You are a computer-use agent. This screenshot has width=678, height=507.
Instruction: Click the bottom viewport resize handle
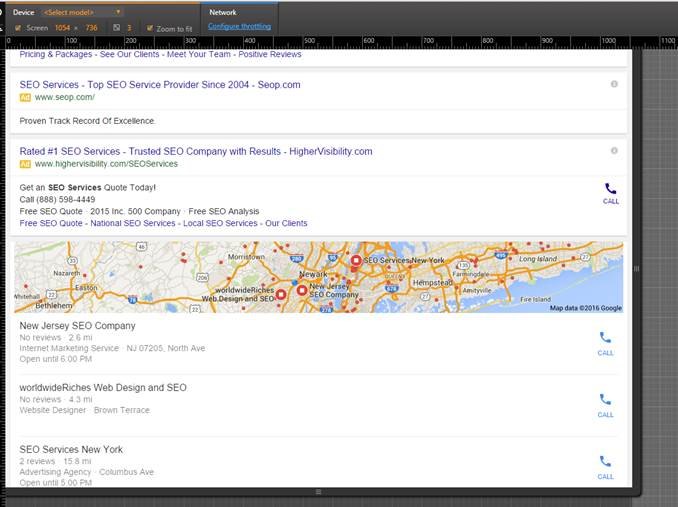pos(318,492)
